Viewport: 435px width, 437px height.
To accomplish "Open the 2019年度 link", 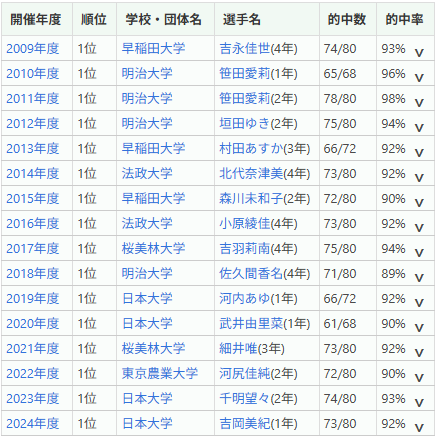I will tap(33, 299).
